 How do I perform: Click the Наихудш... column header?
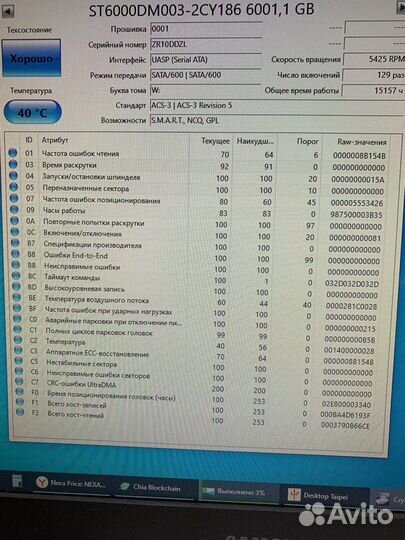click(x=255, y=141)
